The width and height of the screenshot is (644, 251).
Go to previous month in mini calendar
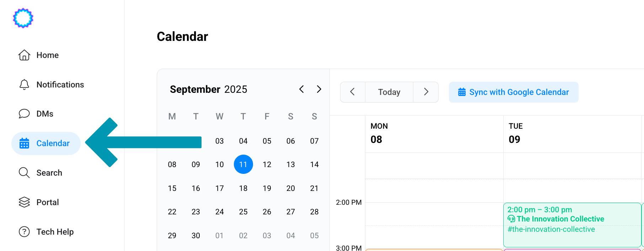coord(301,89)
